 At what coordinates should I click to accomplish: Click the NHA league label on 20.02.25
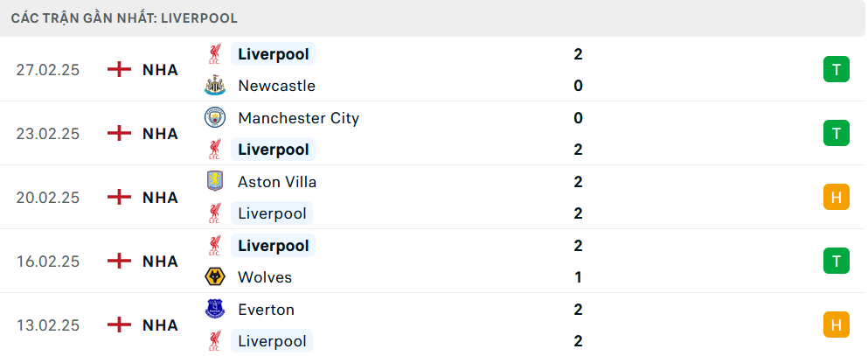tap(160, 198)
